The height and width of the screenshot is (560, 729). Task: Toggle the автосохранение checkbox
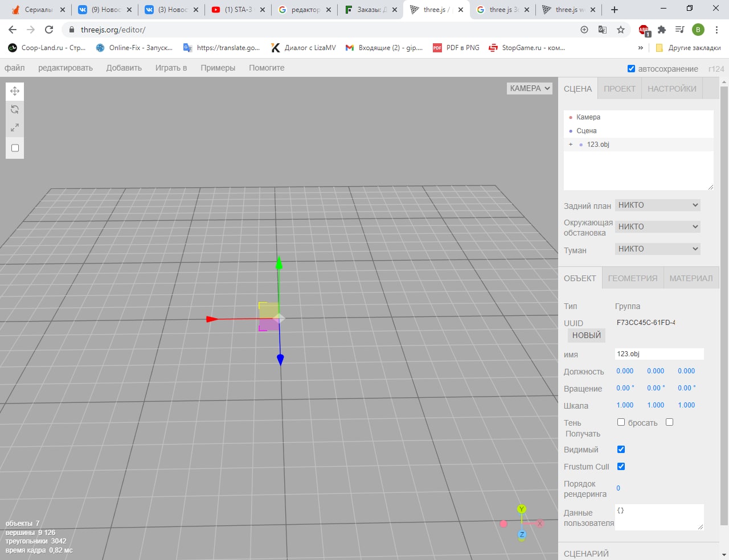click(631, 69)
